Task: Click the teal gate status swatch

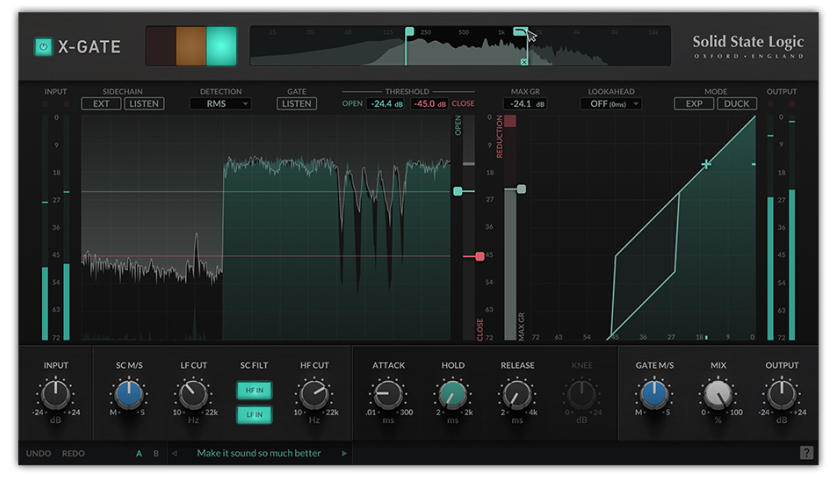Action: click(x=221, y=46)
